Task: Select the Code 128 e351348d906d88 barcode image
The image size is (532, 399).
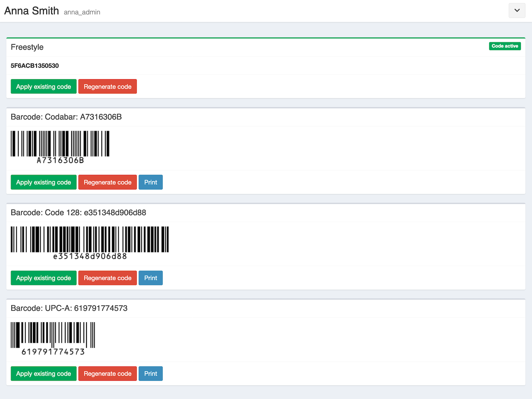Action: (x=90, y=243)
